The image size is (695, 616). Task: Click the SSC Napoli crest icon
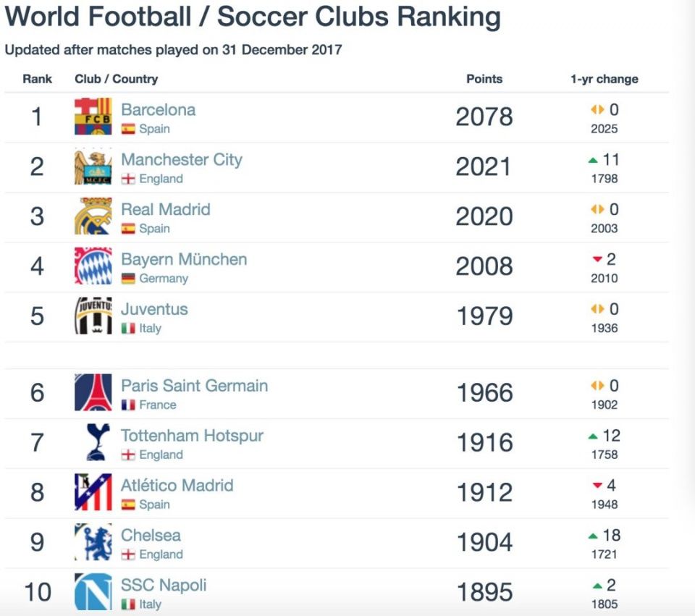tap(93, 591)
